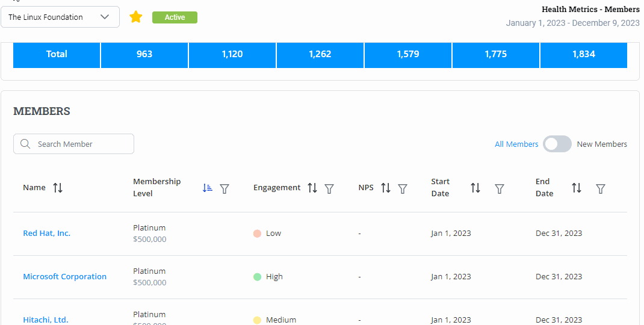The height and width of the screenshot is (325, 644).
Task: Click the green Active status badge
Action: 175,17
